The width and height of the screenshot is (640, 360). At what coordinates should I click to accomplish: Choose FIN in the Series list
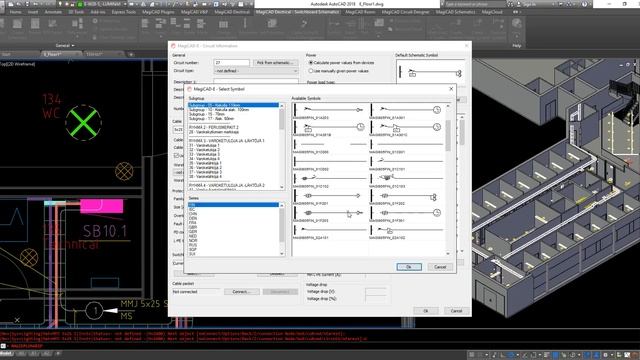(x=233, y=205)
